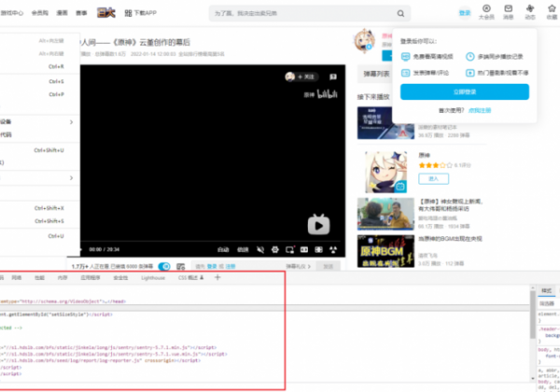The height and width of the screenshot is (392, 560).
Task: Open the 原神 game card Paimon image
Action: [x=385, y=172]
